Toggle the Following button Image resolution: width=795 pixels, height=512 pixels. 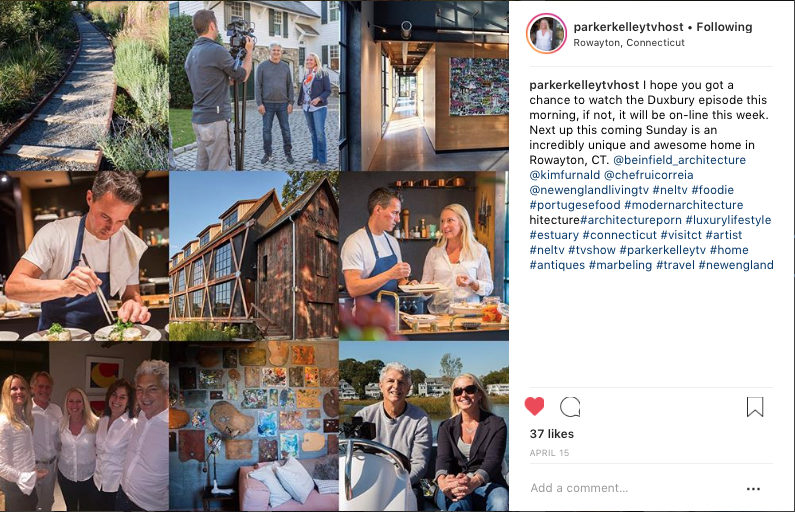[x=724, y=27]
